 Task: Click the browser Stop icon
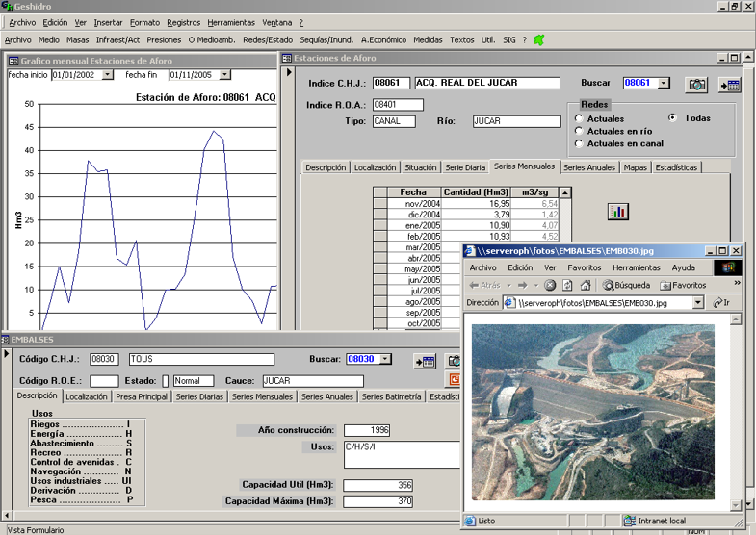pos(550,285)
